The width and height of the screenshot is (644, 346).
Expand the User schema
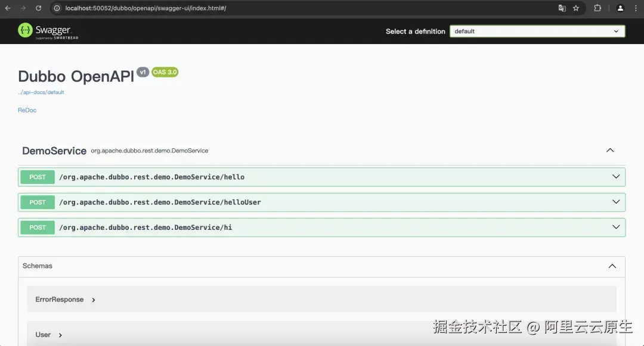[x=49, y=335]
